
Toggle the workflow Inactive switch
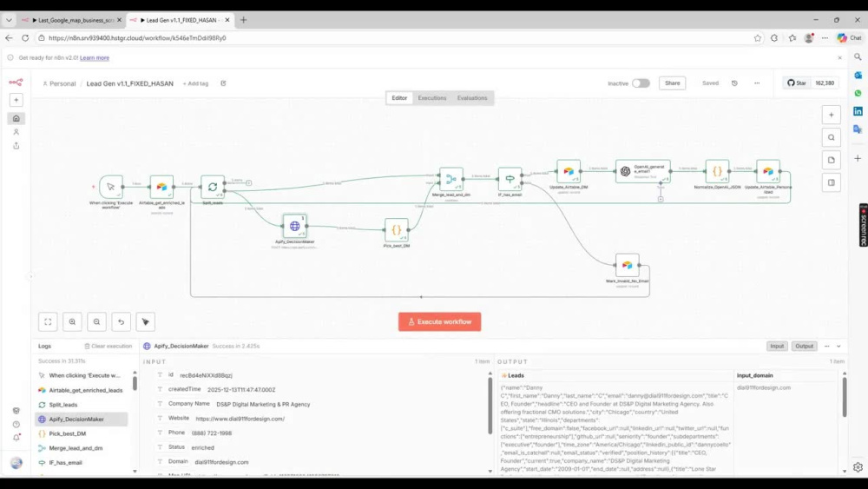point(641,83)
